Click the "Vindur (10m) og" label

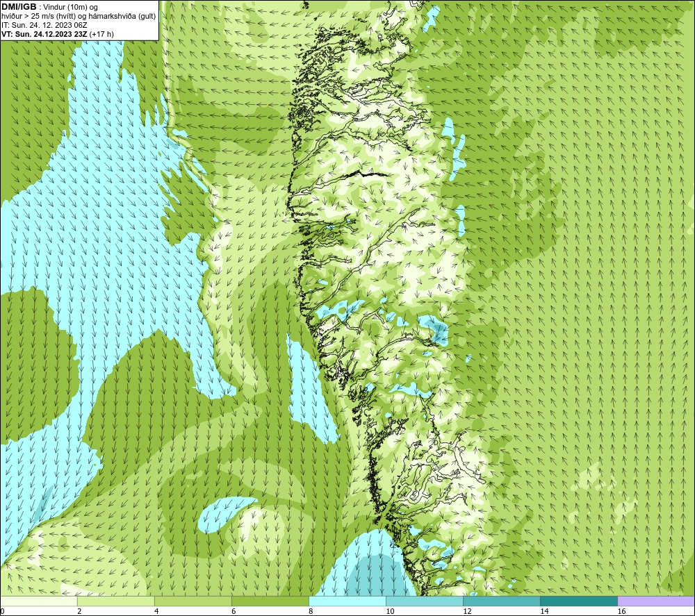coord(70,8)
